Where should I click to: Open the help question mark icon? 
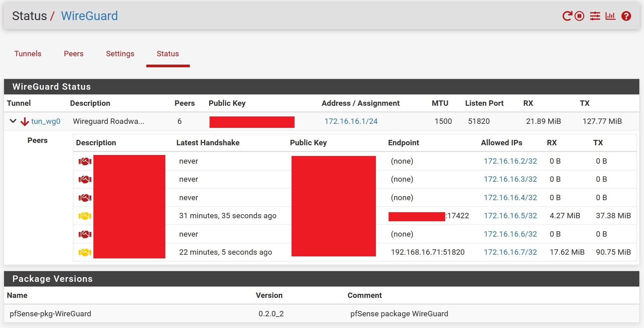click(626, 16)
